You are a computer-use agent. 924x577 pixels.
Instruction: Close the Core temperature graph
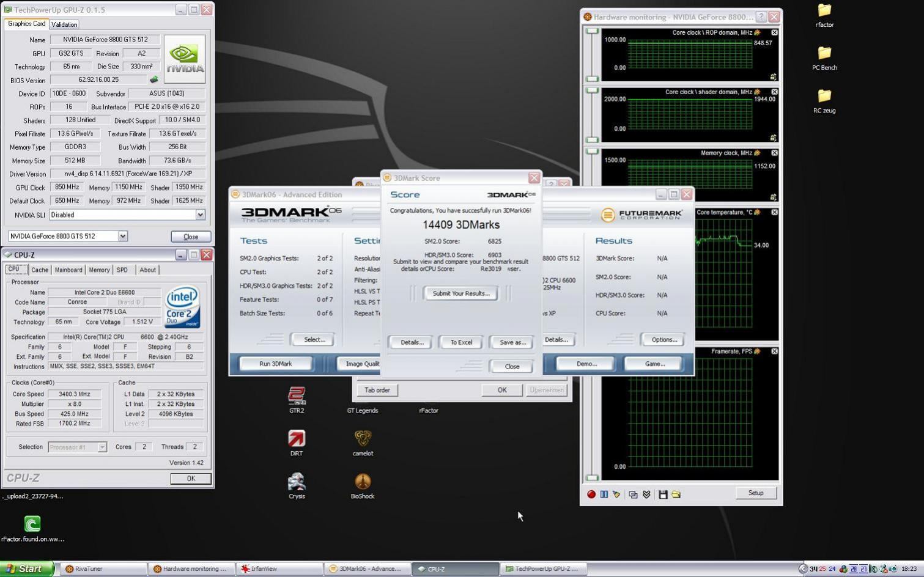(774, 212)
